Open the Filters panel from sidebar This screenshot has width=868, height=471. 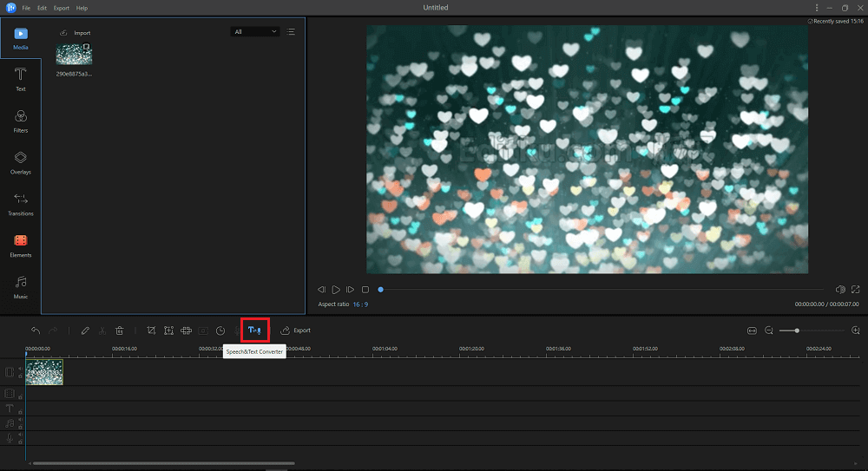point(21,121)
